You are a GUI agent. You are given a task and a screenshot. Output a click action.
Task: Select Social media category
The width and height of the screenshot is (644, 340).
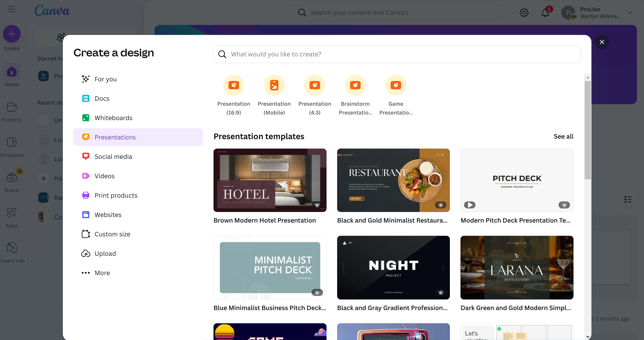[138, 156]
